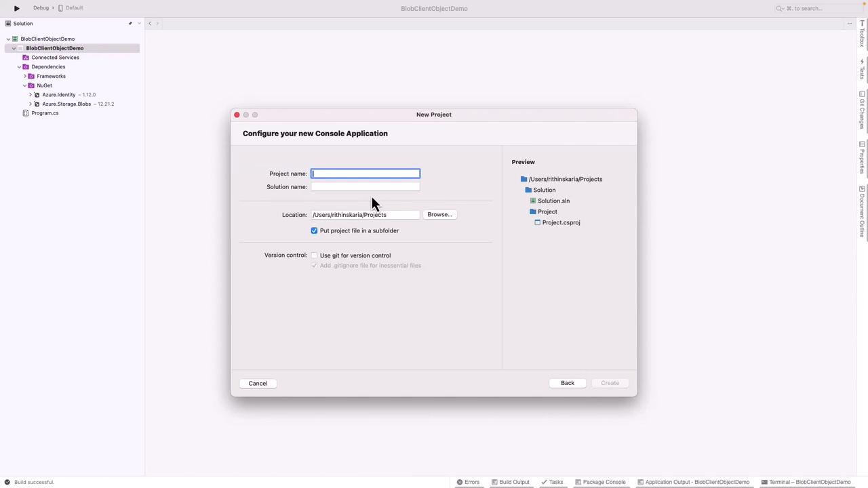Click the Cancel button in New Project
The height and width of the screenshot is (488, 868).
point(258,384)
